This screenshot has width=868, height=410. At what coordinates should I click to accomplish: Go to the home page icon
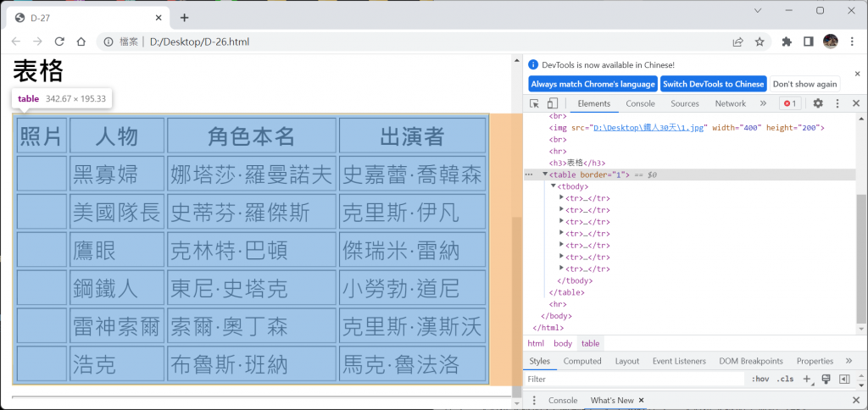click(x=81, y=42)
